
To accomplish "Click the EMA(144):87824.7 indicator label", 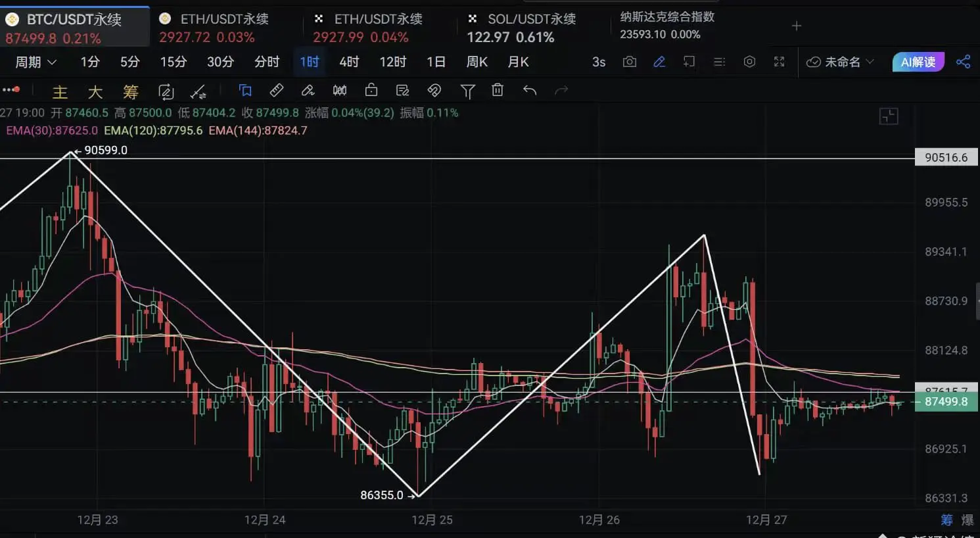I will pyautogui.click(x=258, y=130).
